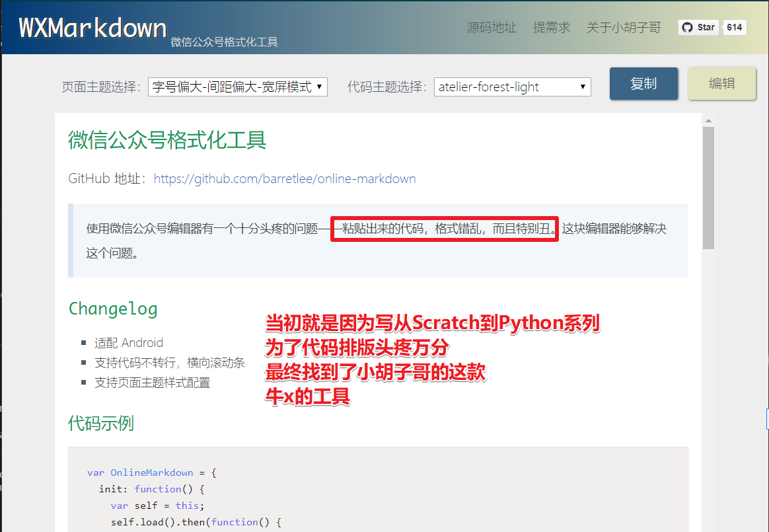Viewport: 769px width, 532px height.
Task: Click the 支持代码不转行，横向滚动条 list item
Action: tap(170, 363)
